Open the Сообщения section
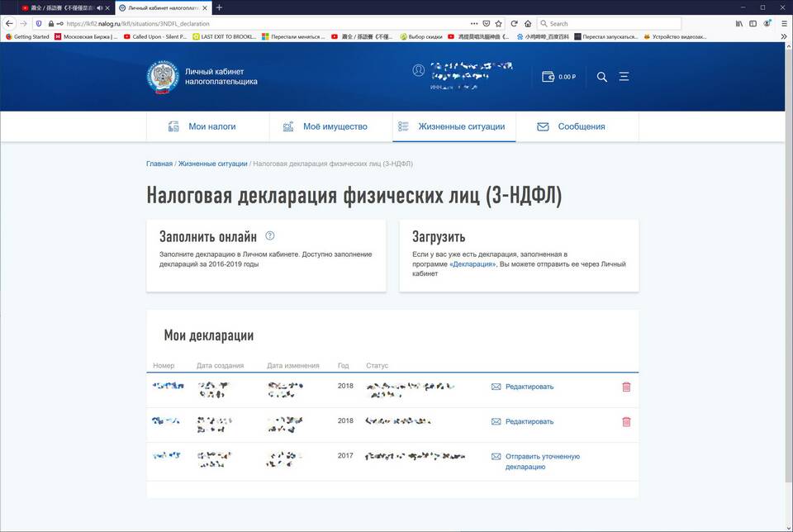793x532 pixels. (x=577, y=126)
